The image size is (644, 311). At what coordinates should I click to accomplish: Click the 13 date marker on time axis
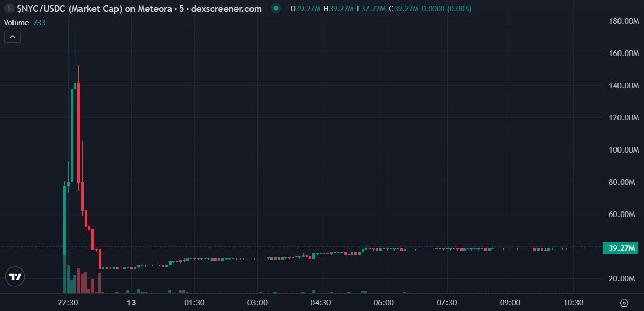click(131, 303)
